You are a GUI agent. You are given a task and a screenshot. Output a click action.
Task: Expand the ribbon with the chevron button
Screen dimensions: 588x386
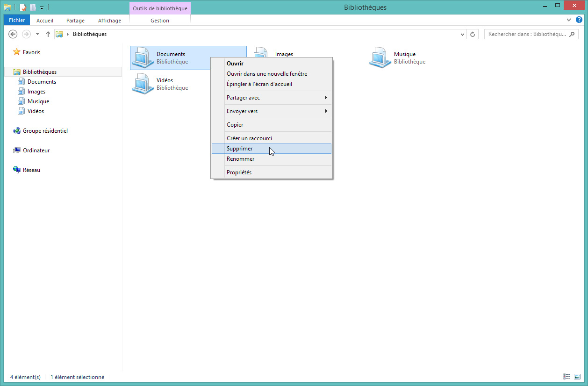point(569,20)
